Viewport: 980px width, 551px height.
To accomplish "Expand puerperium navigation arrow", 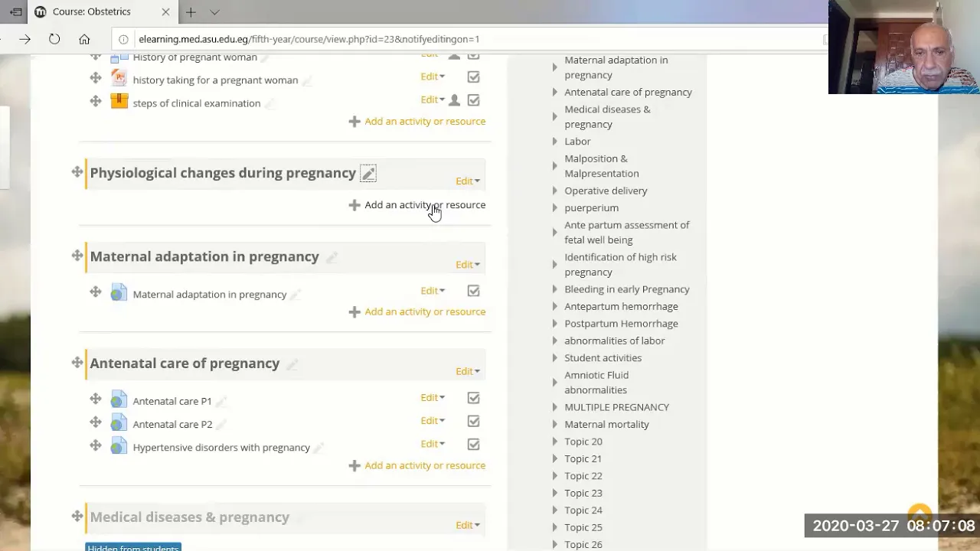I will (x=555, y=208).
